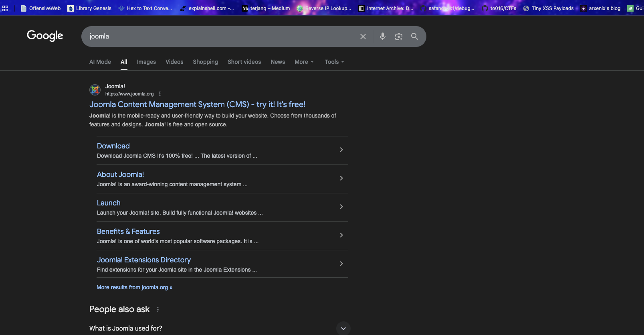Expand the Joomla! Extensions Directory chevron

point(341,264)
